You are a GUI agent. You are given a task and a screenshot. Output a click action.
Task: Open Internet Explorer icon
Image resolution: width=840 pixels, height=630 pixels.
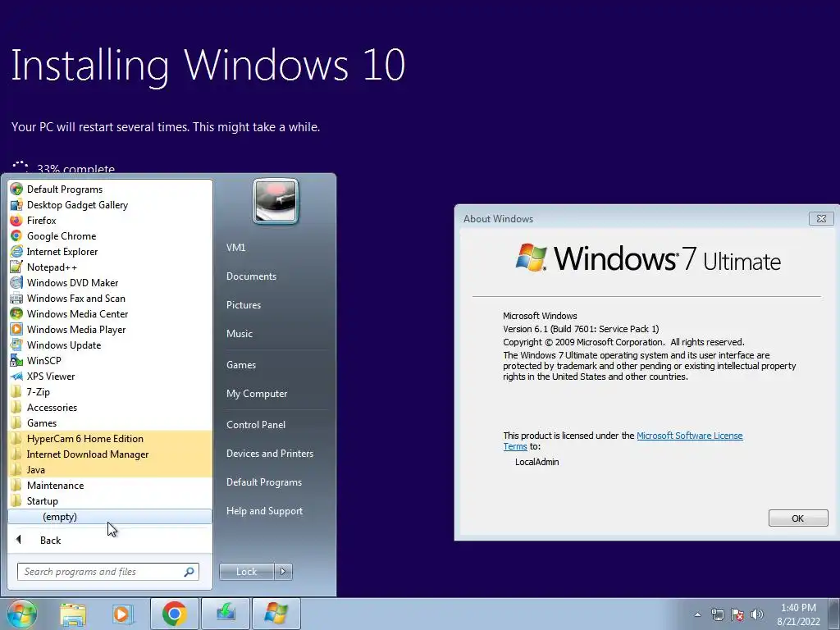16,251
